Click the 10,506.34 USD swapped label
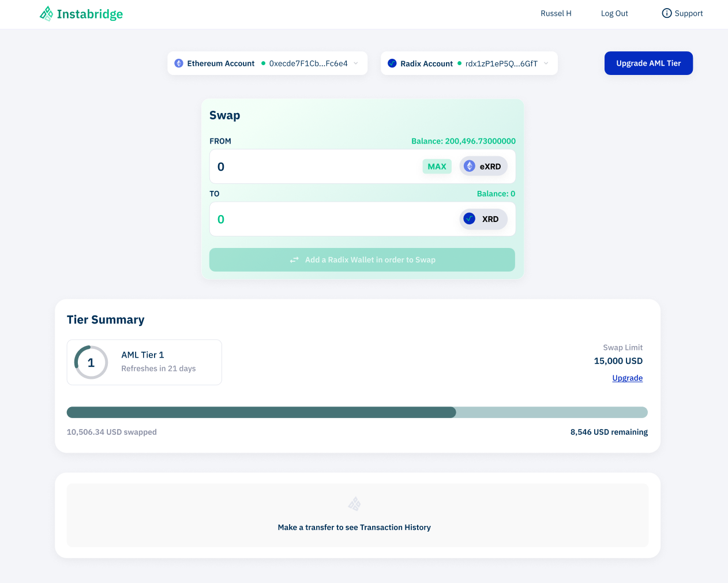 112,432
